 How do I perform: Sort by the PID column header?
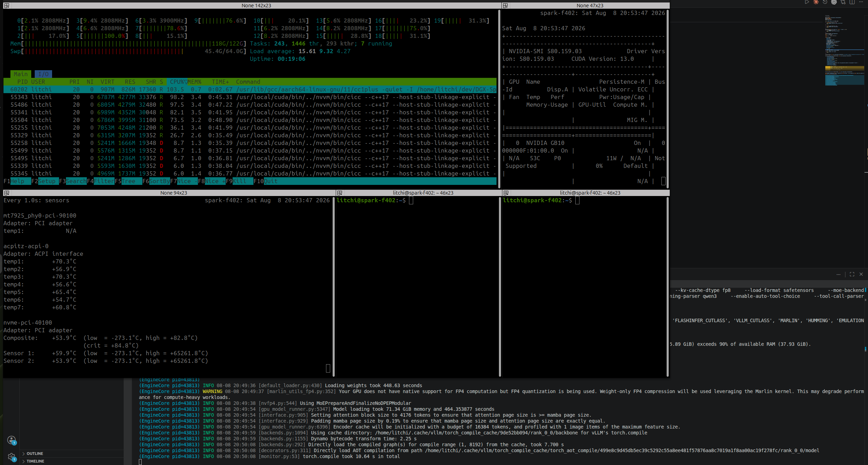click(23, 82)
